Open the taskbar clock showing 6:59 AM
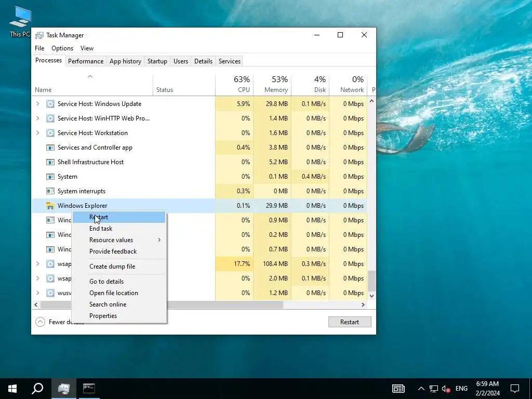 [x=487, y=389]
